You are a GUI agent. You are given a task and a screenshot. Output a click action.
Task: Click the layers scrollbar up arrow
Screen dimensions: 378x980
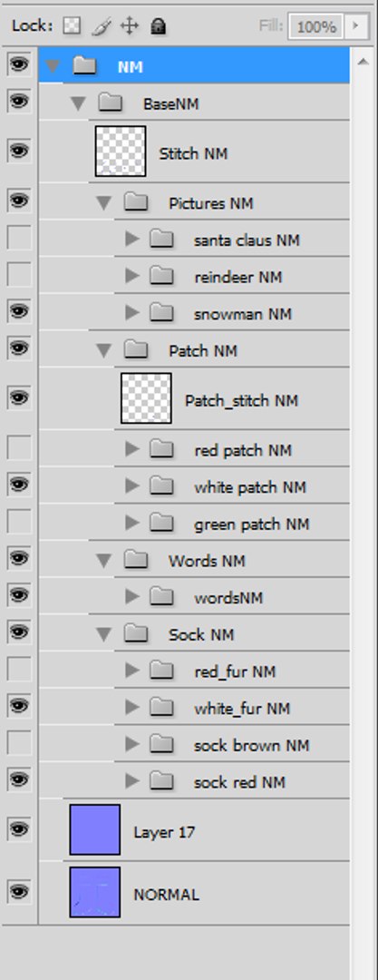click(363, 62)
